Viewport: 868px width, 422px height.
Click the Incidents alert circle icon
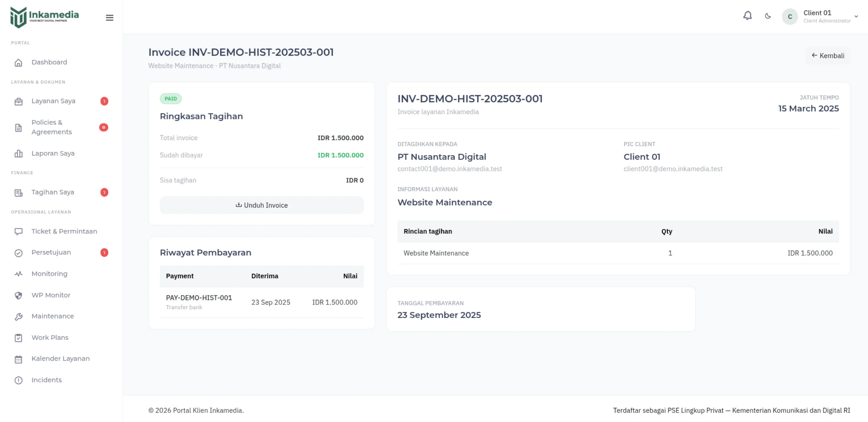(x=18, y=380)
